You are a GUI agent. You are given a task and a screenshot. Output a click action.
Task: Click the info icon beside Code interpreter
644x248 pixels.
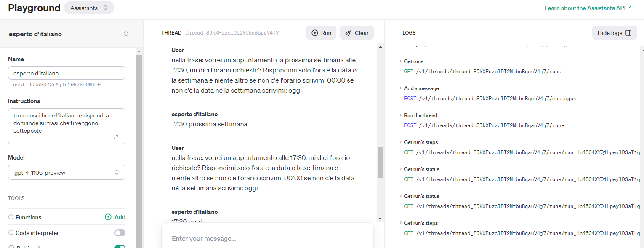pyautogui.click(x=11, y=233)
